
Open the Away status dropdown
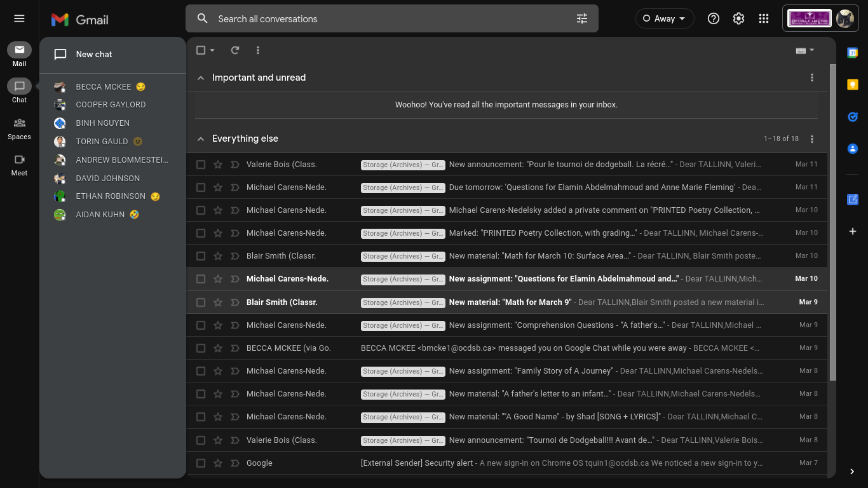pyautogui.click(x=665, y=18)
